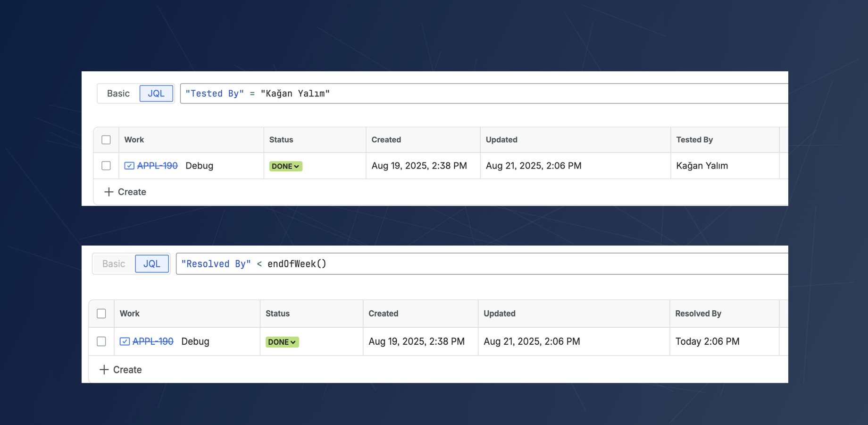868x425 pixels.
Task: Tick select-all checkbox in the Tested By table header
Action: point(106,140)
